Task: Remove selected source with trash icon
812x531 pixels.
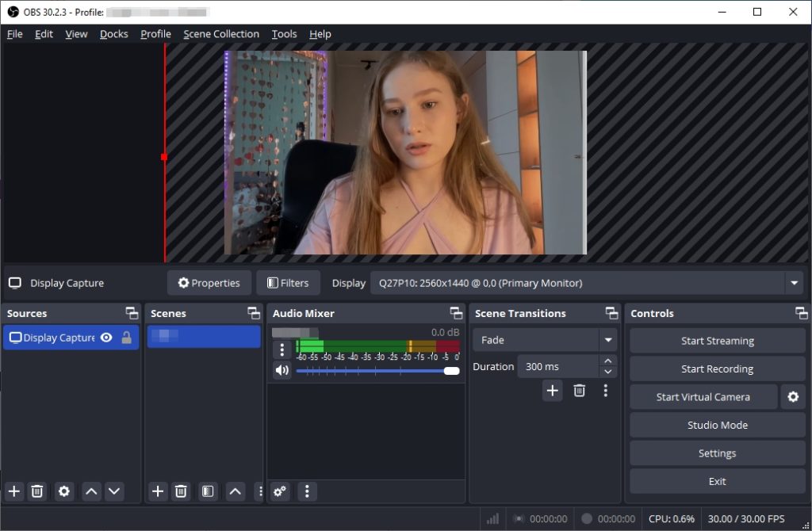Action: (x=36, y=491)
